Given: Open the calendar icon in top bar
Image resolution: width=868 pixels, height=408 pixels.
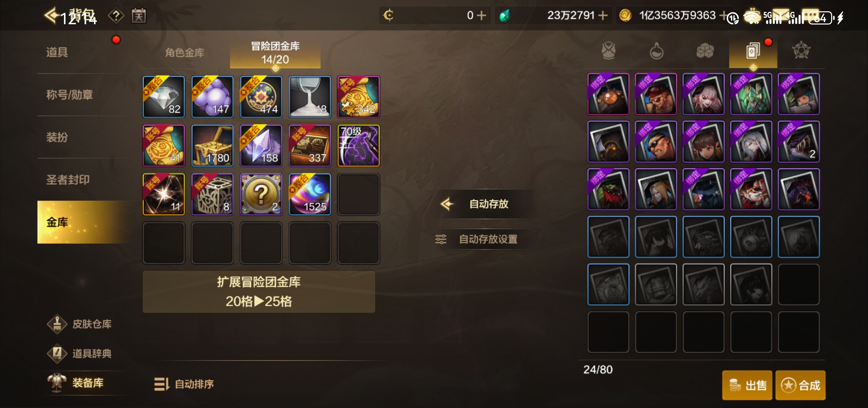Looking at the screenshot, I should pos(139,16).
